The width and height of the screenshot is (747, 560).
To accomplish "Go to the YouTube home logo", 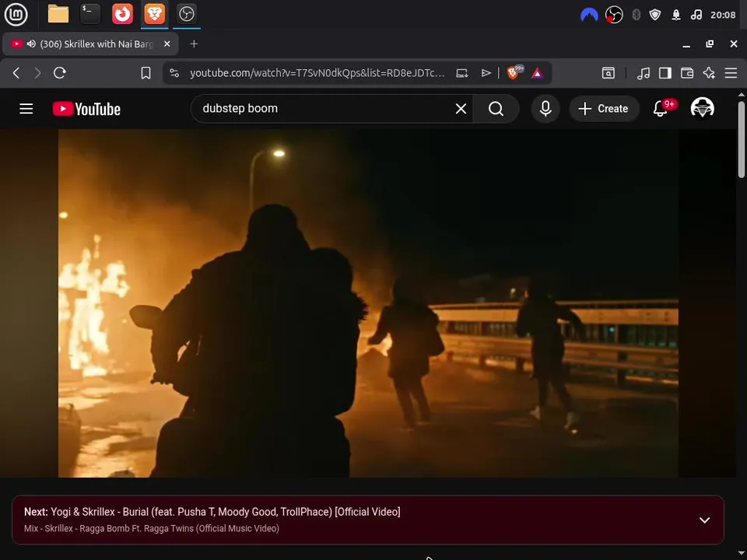I will click(x=86, y=109).
